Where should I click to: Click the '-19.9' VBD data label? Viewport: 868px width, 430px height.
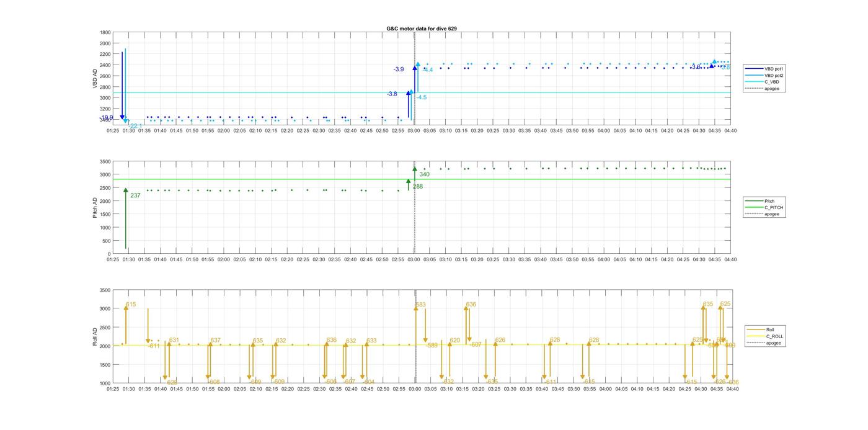click(107, 118)
